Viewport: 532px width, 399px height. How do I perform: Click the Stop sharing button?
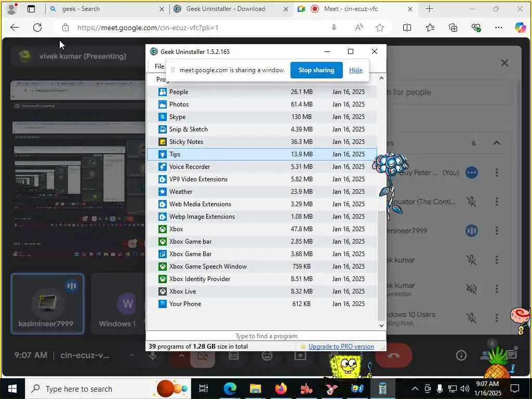(x=316, y=70)
